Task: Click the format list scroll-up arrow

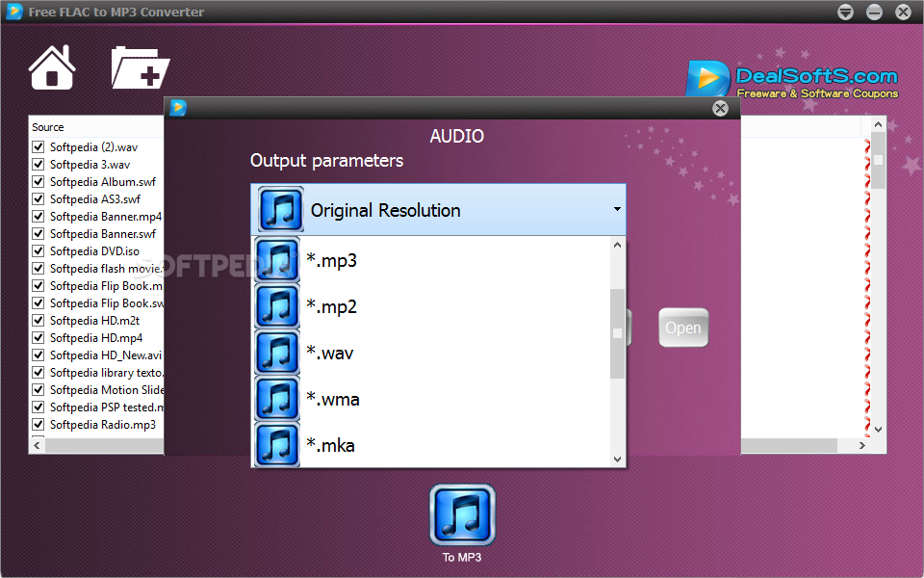Action: [x=618, y=245]
